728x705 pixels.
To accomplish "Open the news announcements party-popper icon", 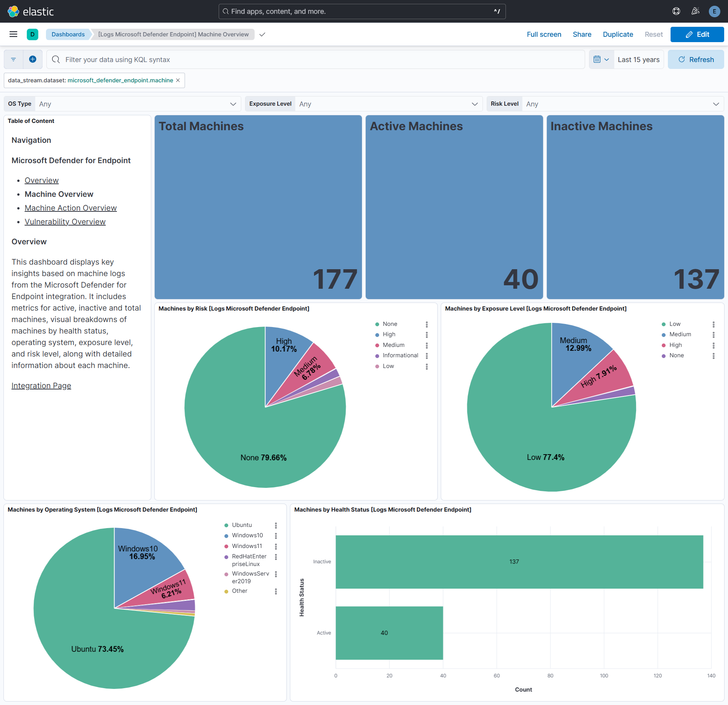I will (695, 11).
